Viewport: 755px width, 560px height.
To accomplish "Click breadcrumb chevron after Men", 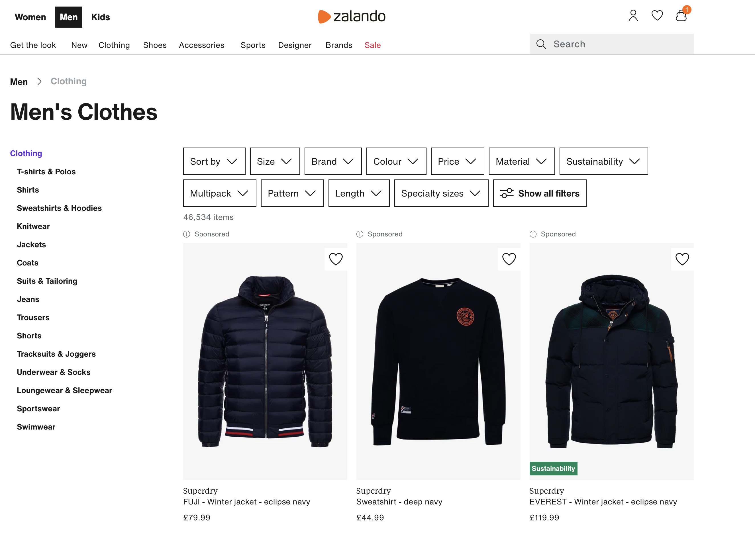I will [39, 82].
